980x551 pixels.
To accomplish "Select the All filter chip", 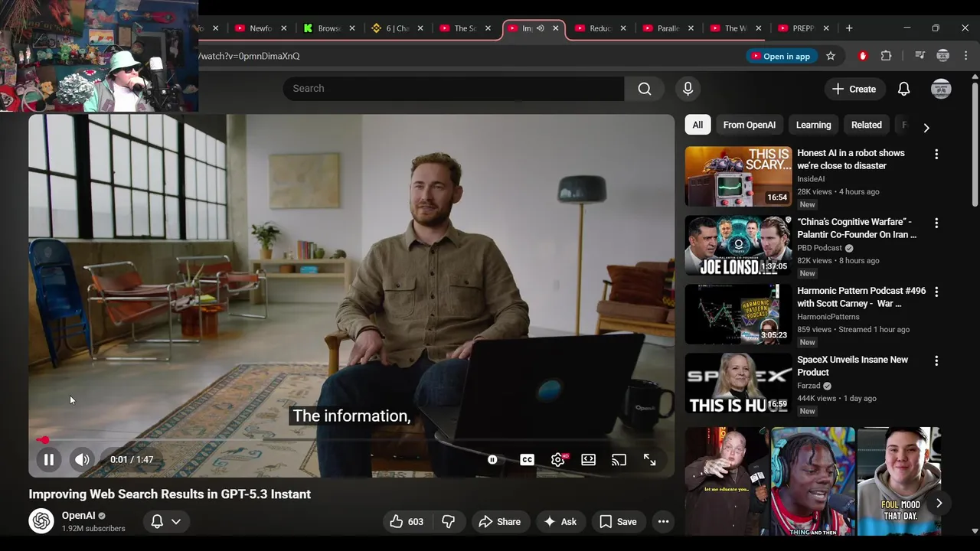I will [x=697, y=125].
